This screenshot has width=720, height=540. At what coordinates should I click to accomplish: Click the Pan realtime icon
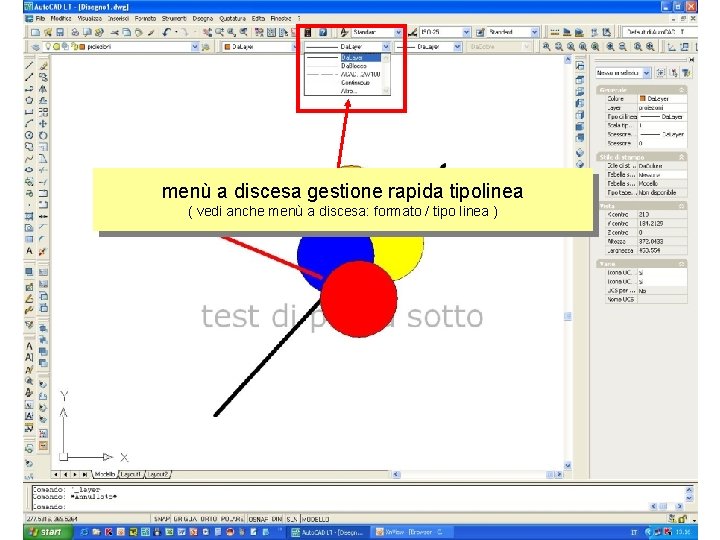pos(208,32)
